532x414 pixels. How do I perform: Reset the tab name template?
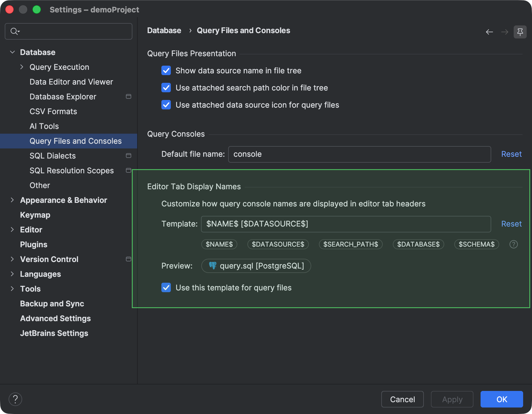click(x=511, y=224)
